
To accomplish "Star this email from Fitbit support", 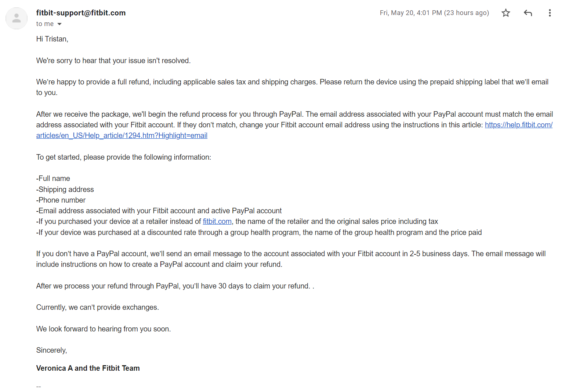I will pos(506,13).
